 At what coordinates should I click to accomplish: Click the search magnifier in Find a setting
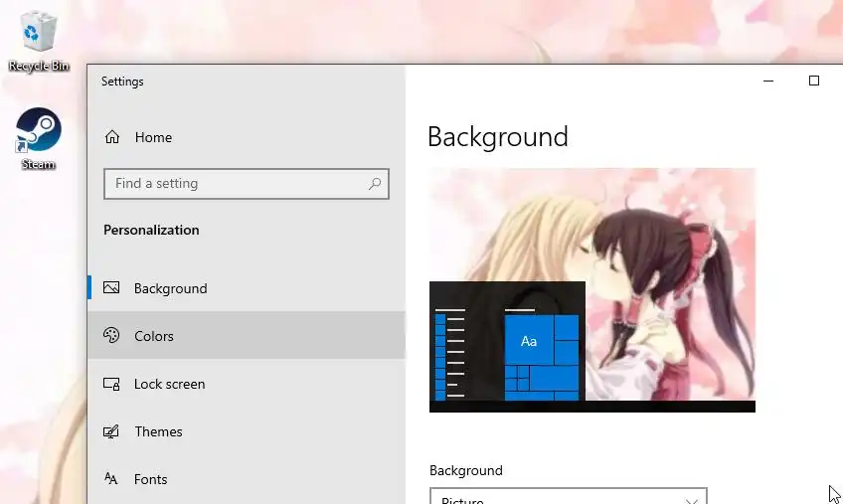tap(375, 184)
